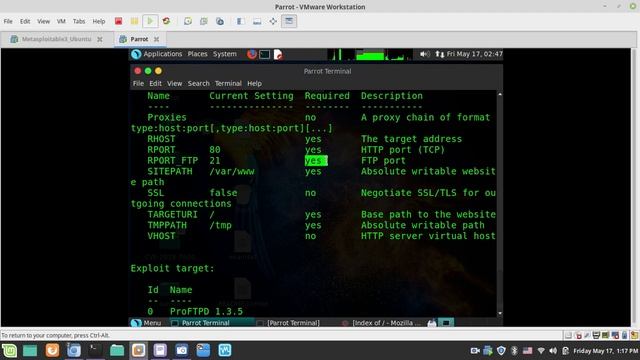Click the Parrot network connection icon
This screenshot has height=360, width=640.
[x=440, y=54]
